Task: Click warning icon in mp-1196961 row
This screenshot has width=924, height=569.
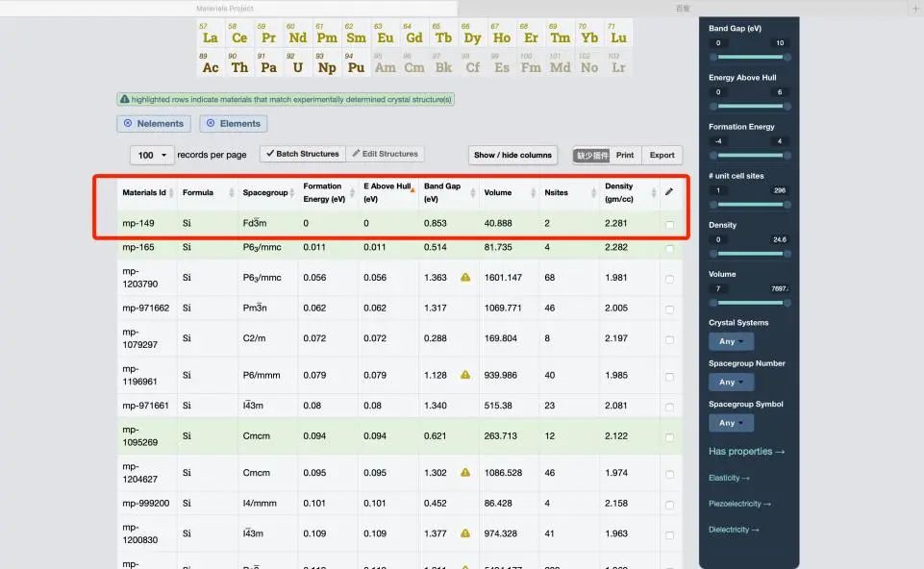Action: 465,374
